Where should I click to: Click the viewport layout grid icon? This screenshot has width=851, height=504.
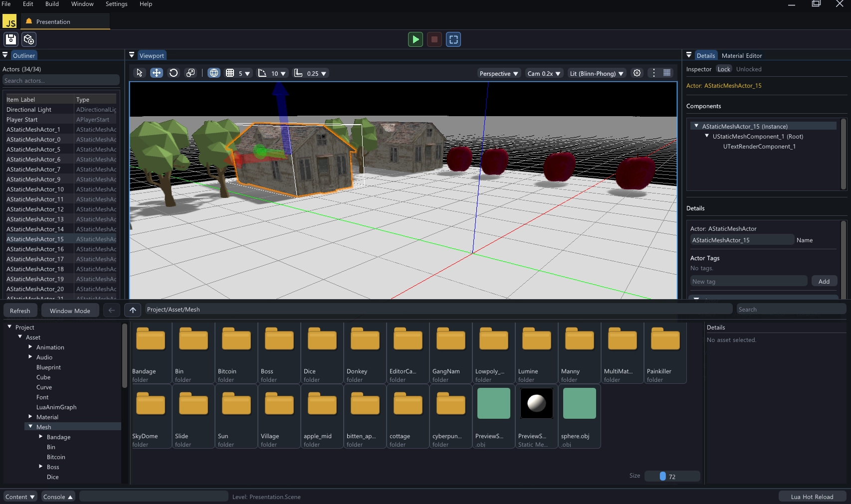(667, 73)
